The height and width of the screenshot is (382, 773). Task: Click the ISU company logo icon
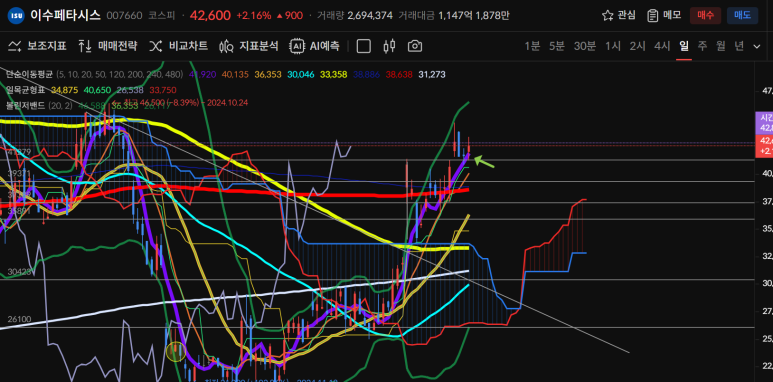[16, 16]
